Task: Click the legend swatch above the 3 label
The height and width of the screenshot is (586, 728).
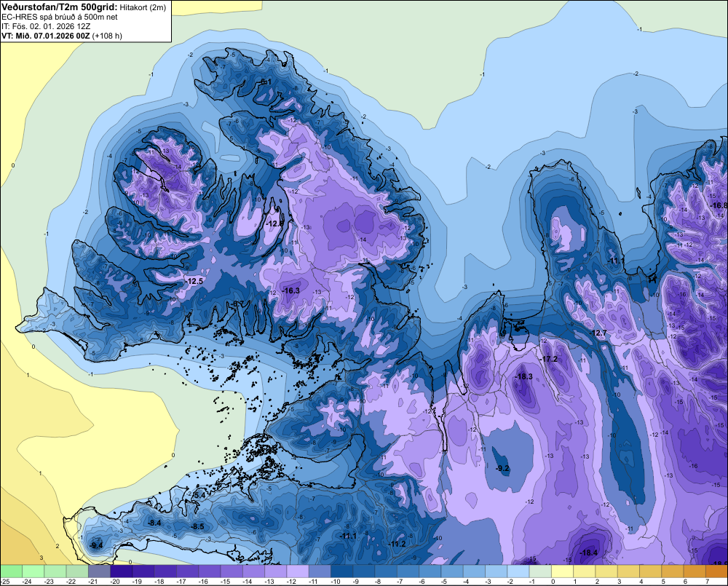Action: (x=630, y=571)
